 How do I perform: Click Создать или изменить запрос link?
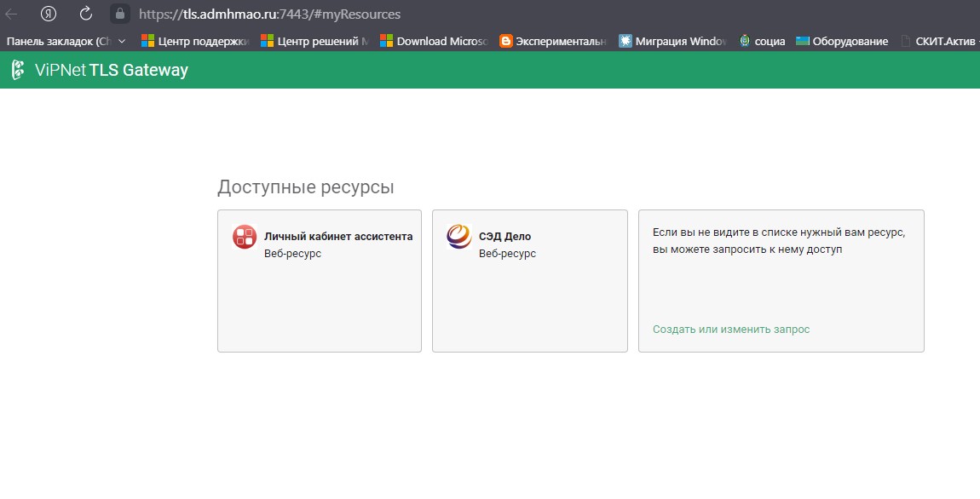coord(731,330)
